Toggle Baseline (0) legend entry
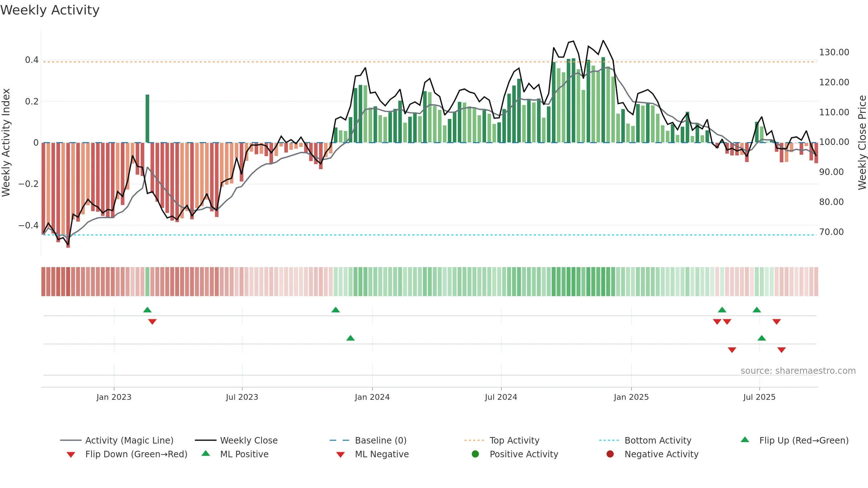This screenshot has height=488, width=868. [x=368, y=440]
